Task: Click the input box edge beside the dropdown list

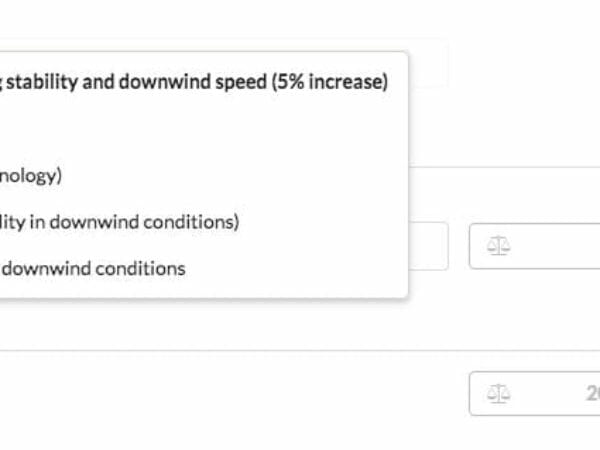Action: (428, 246)
